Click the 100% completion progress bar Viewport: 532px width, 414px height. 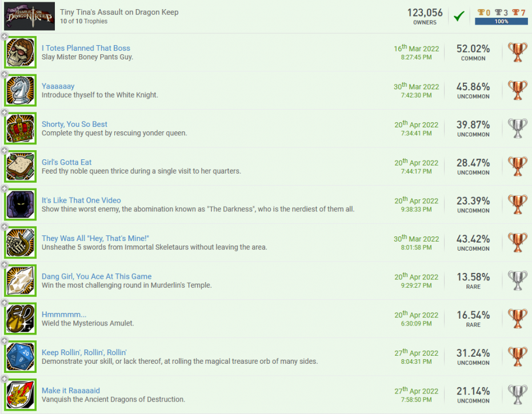pyautogui.click(x=501, y=22)
